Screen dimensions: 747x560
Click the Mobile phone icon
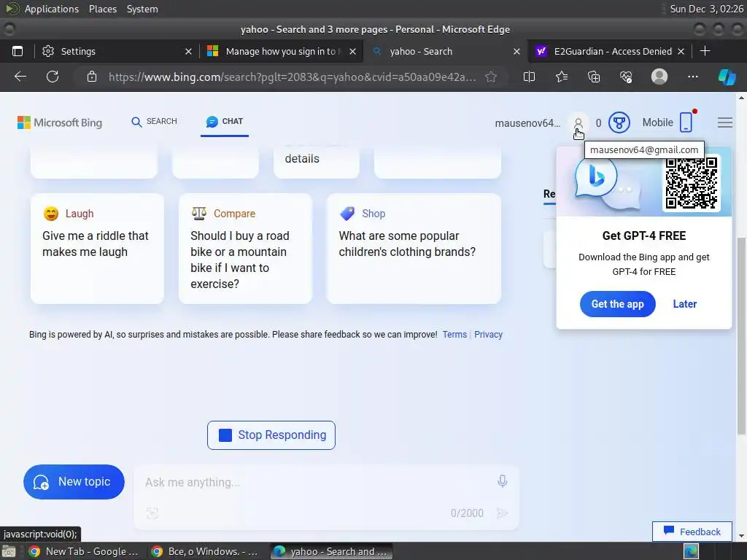(x=686, y=122)
